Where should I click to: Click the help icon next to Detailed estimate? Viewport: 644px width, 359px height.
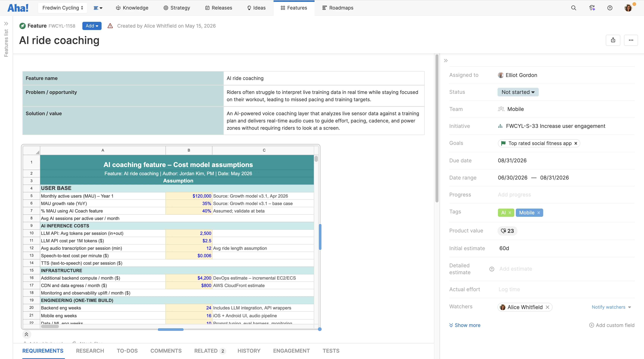492,269
